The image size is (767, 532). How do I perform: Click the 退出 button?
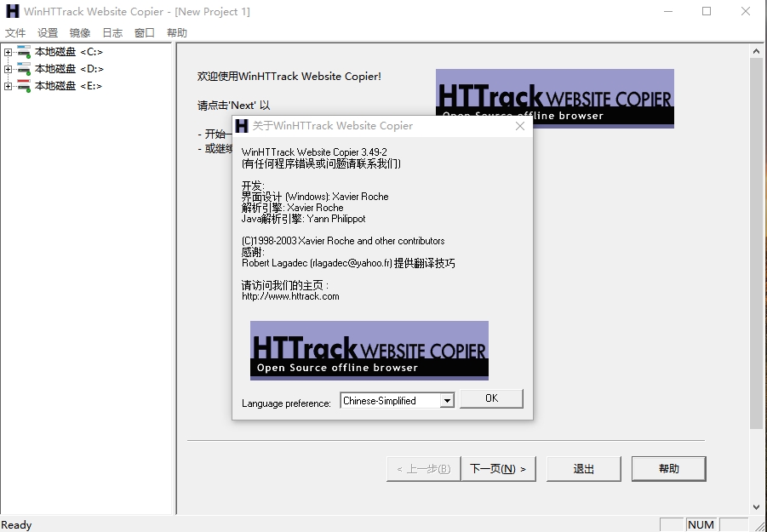point(584,469)
